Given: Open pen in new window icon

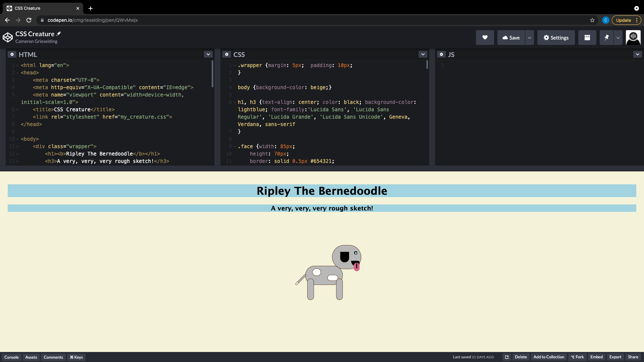Looking at the screenshot, I should [x=507, y=357].
